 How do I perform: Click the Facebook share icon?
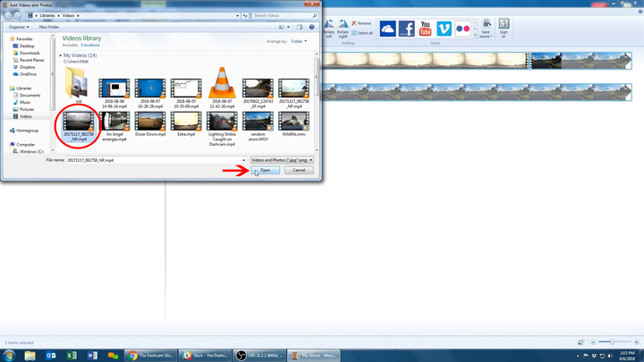coord(406,29)
